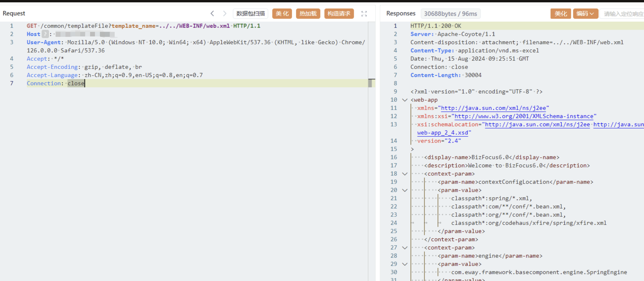Click the 热加载 button
The width and height of the screenshot is (644, 281).
tap(308, 13)
